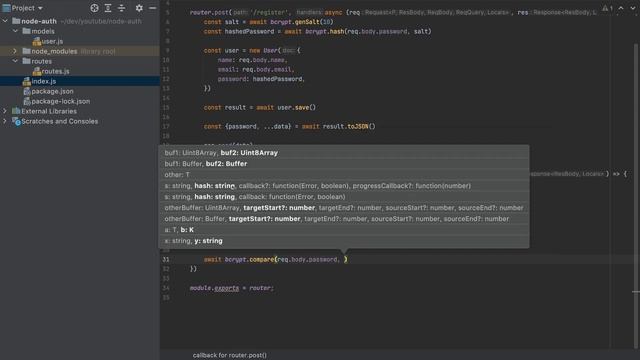Open routes.js file

coord(56,71)
